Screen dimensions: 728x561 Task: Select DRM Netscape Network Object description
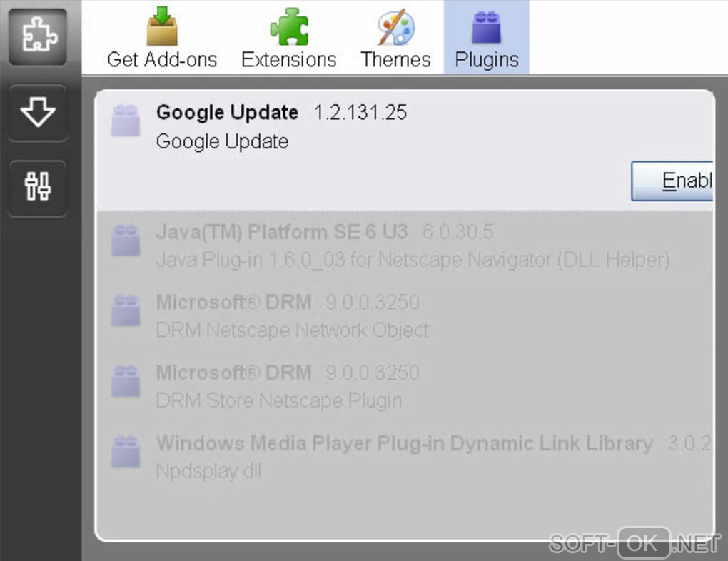pyautogui.click(x=293, y=330)
